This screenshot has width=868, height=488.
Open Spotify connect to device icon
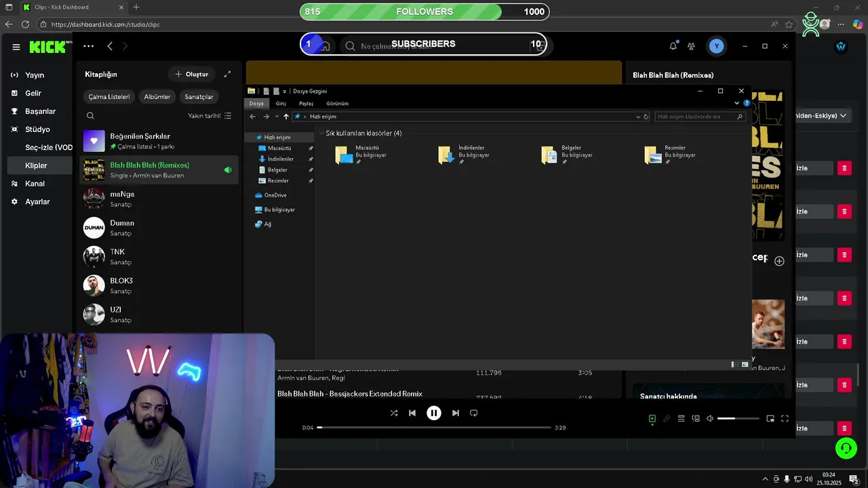[696, 419]
